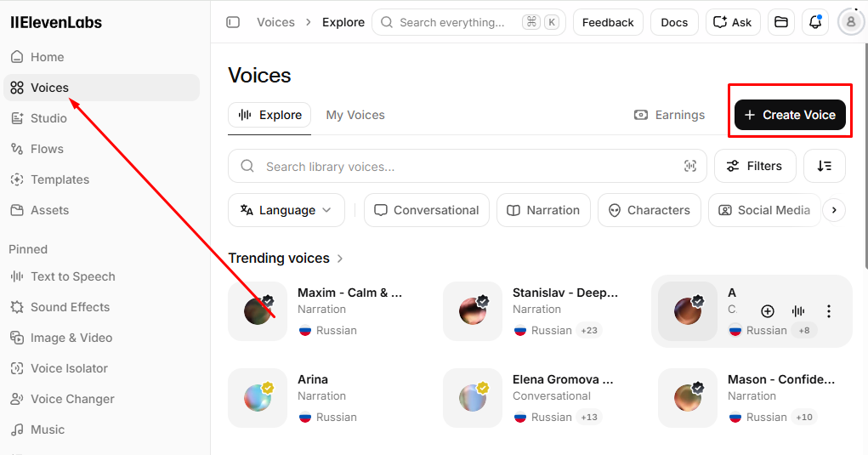Switch to the Explore tab
The width and height of the screenshot is (868, 455).
[269, 115]
